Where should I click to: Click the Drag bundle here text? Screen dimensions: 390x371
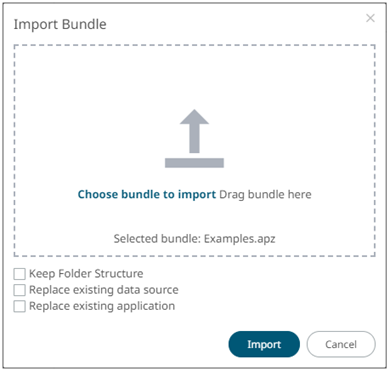[265, 194]
